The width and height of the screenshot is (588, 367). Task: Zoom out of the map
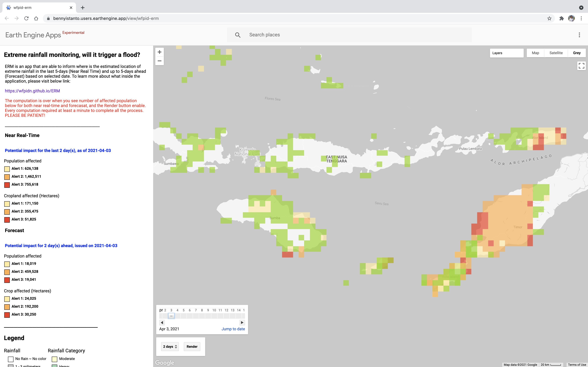click(x=159, y=61)
